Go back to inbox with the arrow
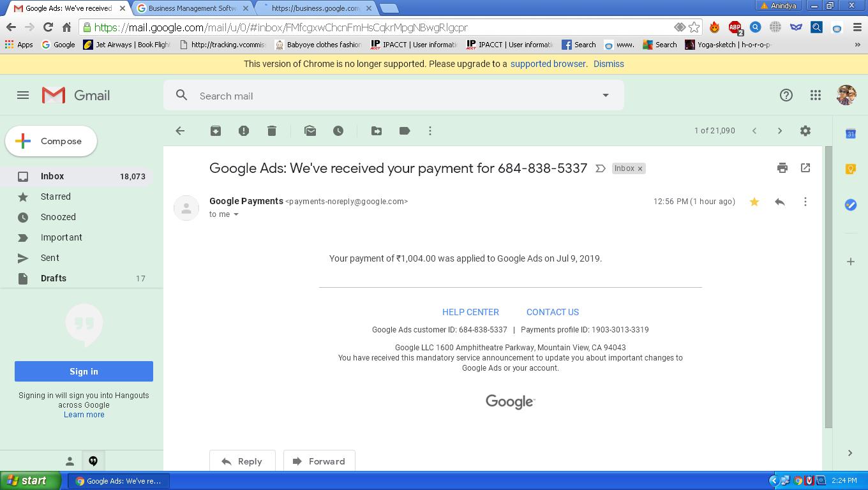Screen dimensions: 868x490 180,131
